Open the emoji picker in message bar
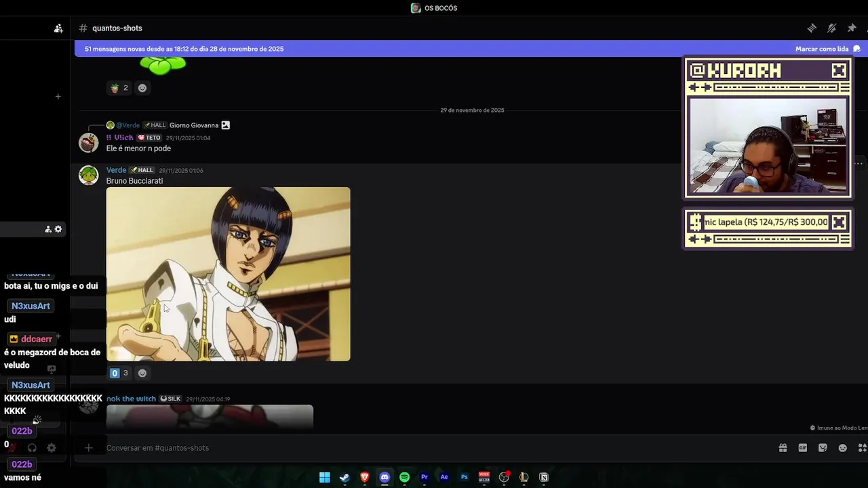This screenshot has height=488, width=868. pos(843,448)
